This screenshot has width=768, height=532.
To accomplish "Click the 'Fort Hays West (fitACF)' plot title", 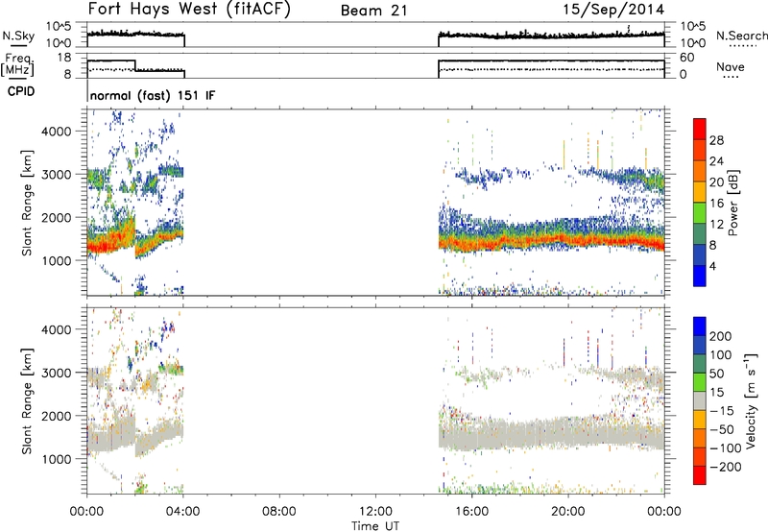I will tap(189, 9).
